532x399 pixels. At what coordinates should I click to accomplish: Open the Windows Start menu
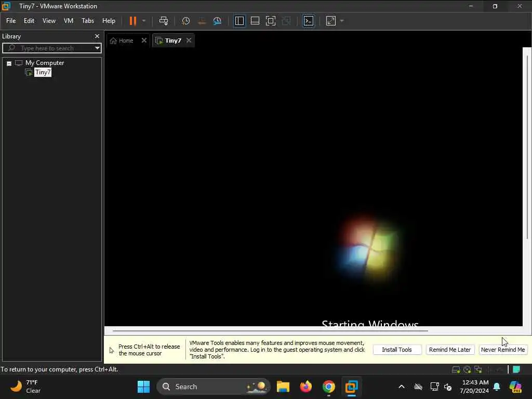tap(143, 387)
